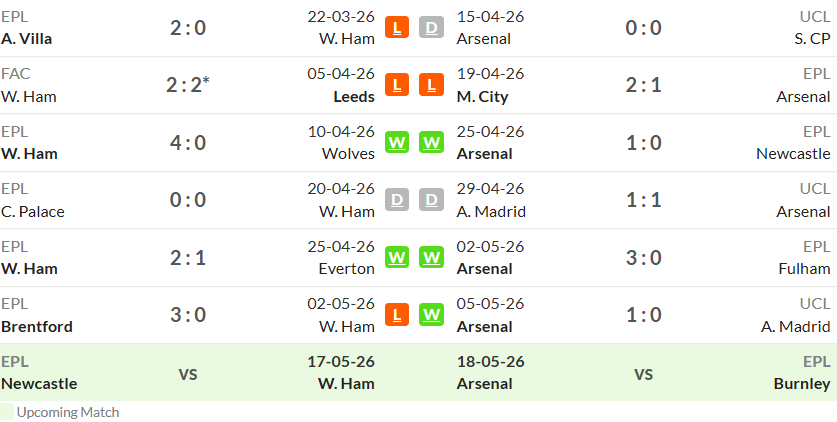Select the Newcastle upcoming opponent name

coord(39,384)
